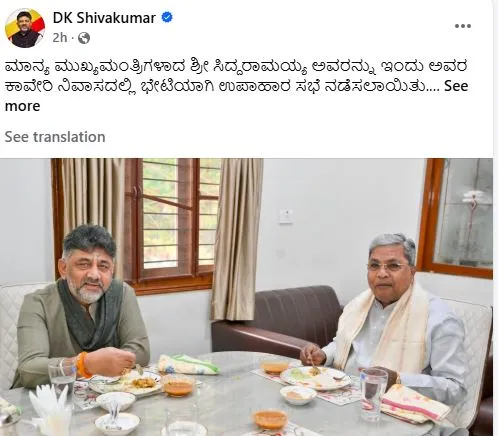Expand the caption with See more
This screenshot has height=436, width=498.
pyautogui.click(x=456, y=86)
